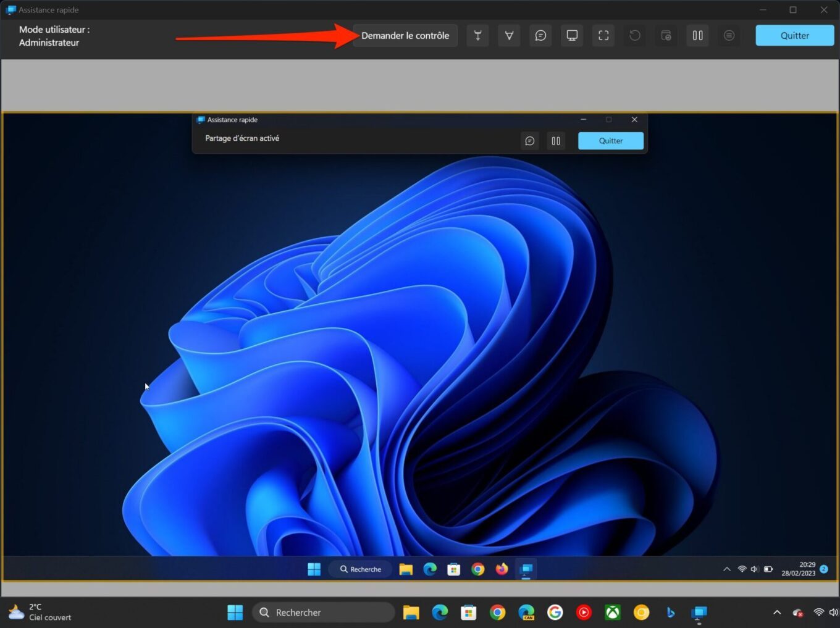
Task: Close the remote Assistance rapide window
Action: (x=634, y=120)
